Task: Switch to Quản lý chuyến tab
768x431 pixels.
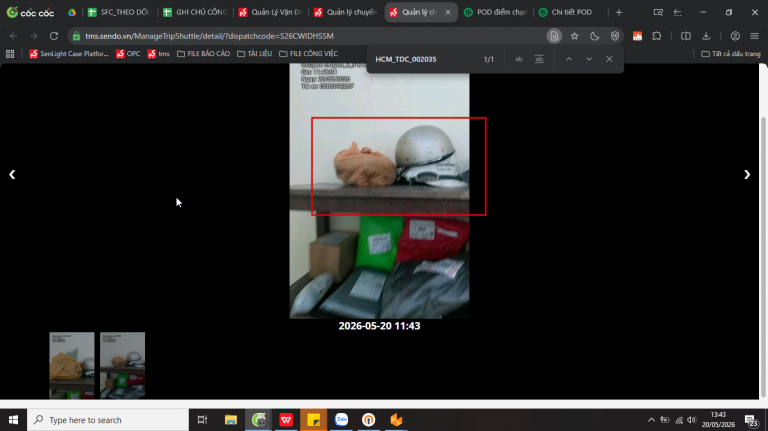Action: [x=346, y=12]
